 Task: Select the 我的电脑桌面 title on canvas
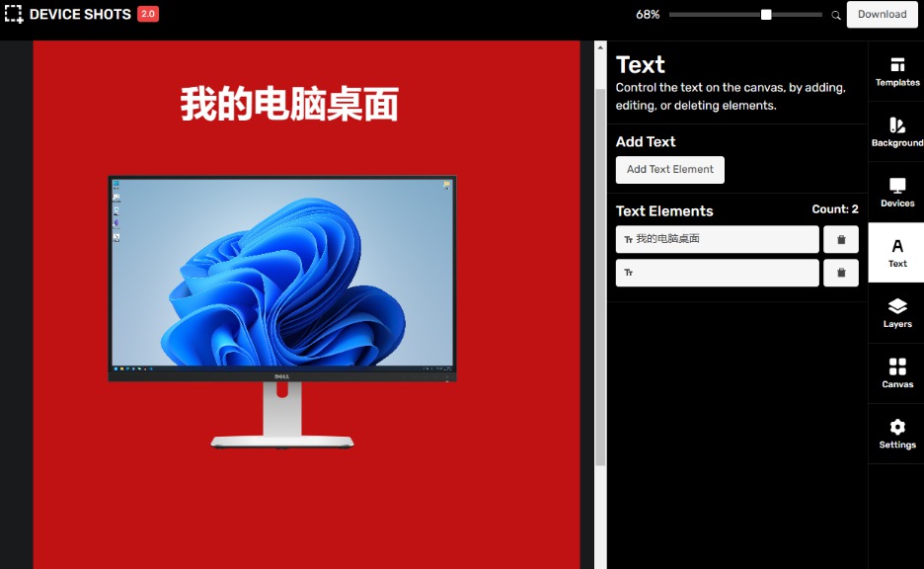[x=289, y=104]
